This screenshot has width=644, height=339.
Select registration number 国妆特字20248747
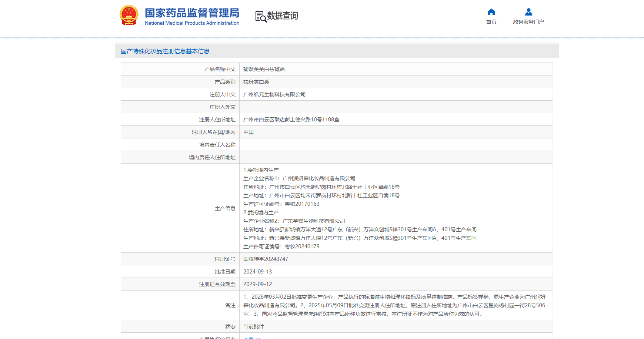pos(266,259)
